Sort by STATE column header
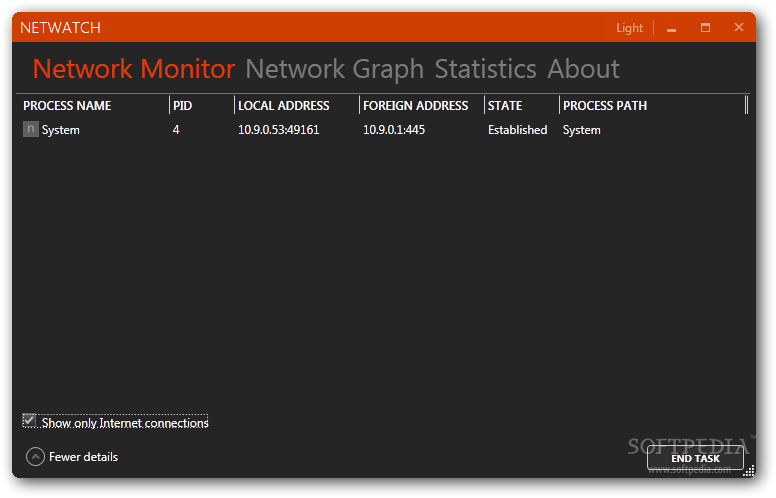This screenshot has height=498, width=776. [x=505, y=105]
